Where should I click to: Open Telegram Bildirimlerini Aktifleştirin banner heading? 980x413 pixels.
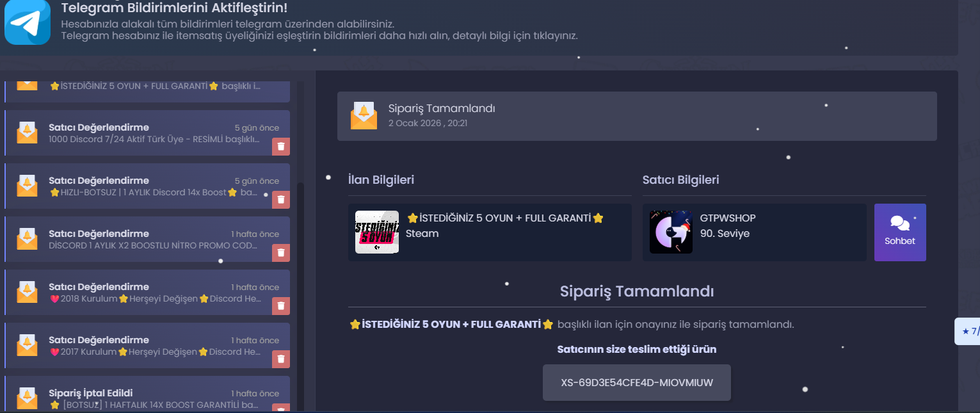point(174,8)
